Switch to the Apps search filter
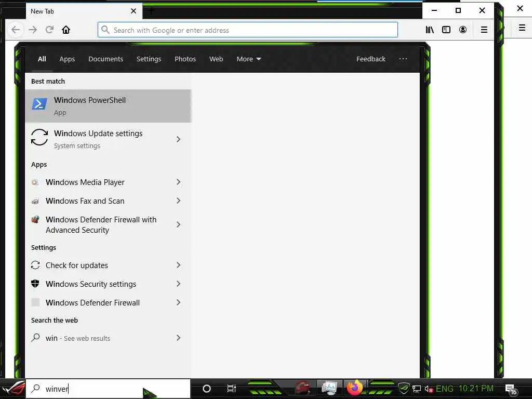 point(67,59)
